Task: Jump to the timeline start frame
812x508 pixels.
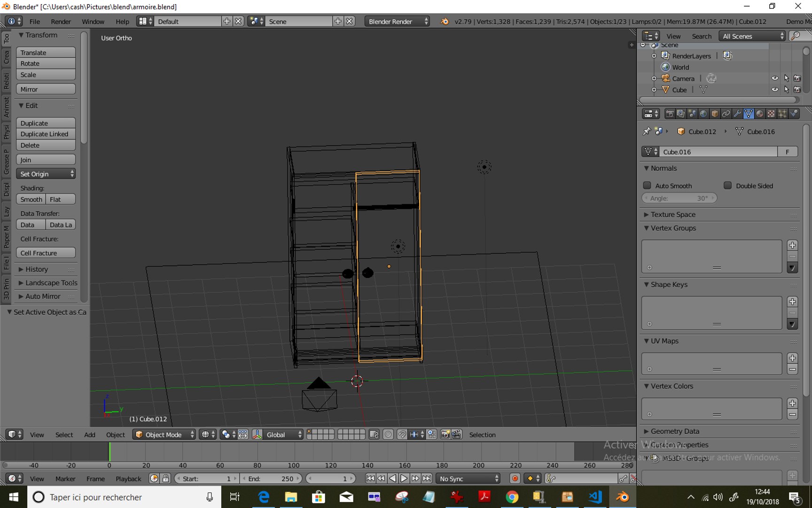Action: 370,478
